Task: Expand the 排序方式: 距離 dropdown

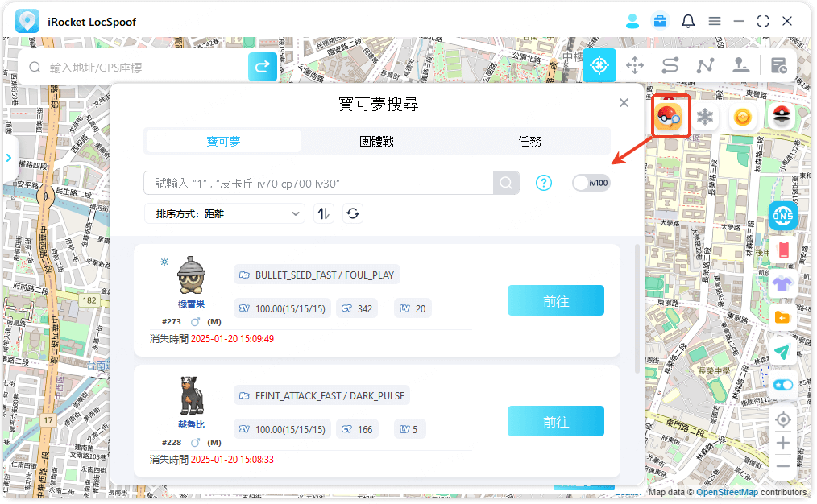Action: pyautogui.click(x=224, y=213)
